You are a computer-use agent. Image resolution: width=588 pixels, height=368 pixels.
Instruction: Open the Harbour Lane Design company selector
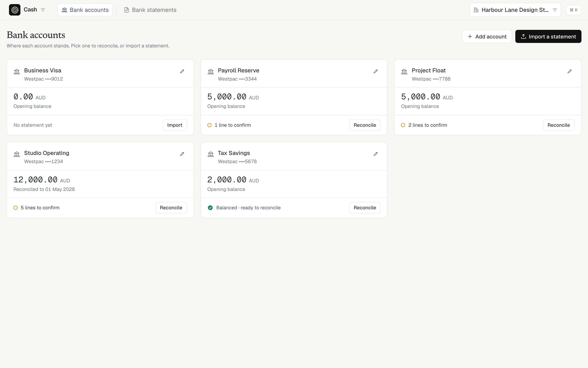(x=515, y=10)
